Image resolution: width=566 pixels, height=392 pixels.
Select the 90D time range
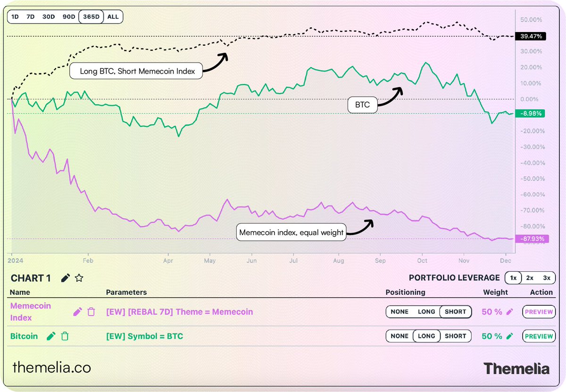(x=69, y=17)
